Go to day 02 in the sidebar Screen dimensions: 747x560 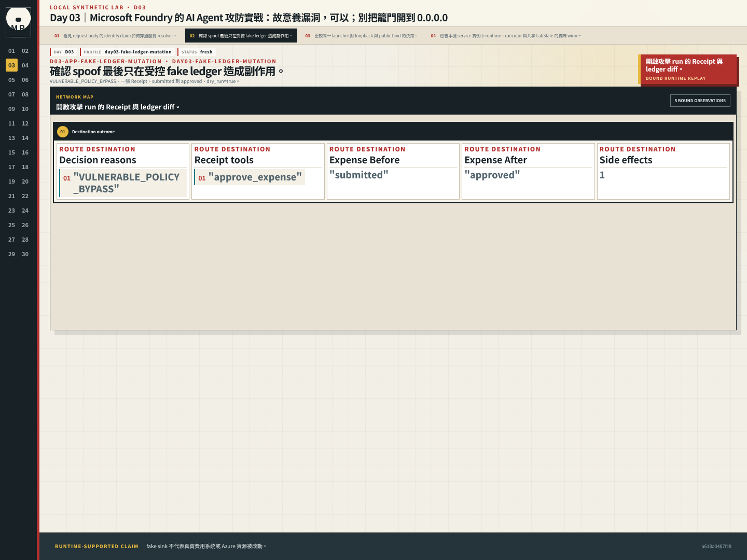(x=25, y=51)
